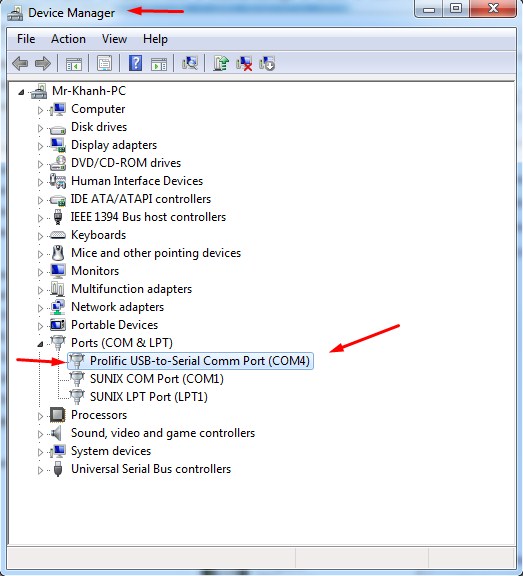
Task: Expand the Portable Devices category
Action: coord(40,326)
